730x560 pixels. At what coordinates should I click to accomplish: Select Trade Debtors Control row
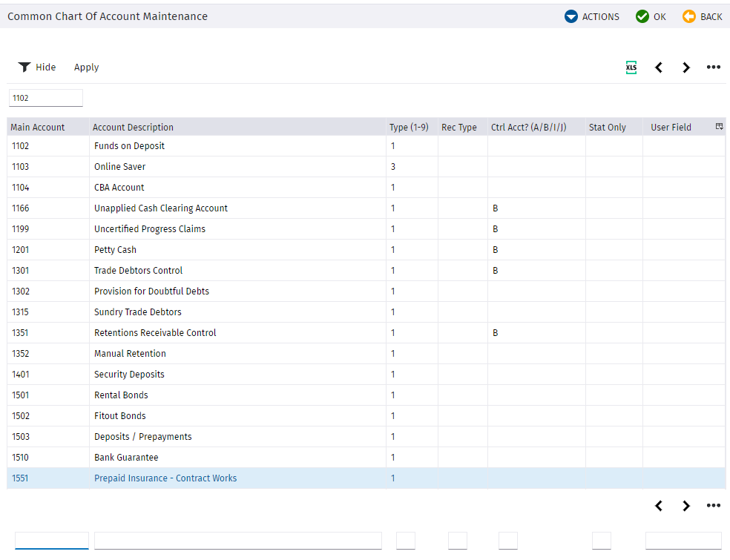click(366, 271)
